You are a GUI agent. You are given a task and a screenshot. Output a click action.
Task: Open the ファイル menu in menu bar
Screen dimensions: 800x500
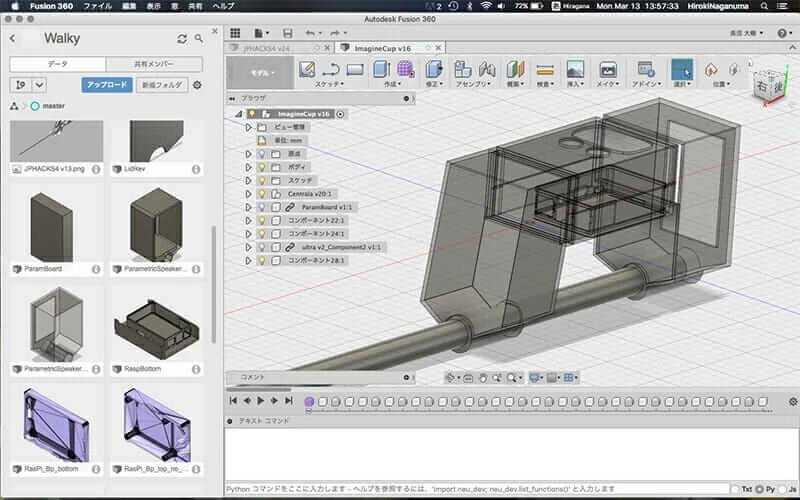98,6
